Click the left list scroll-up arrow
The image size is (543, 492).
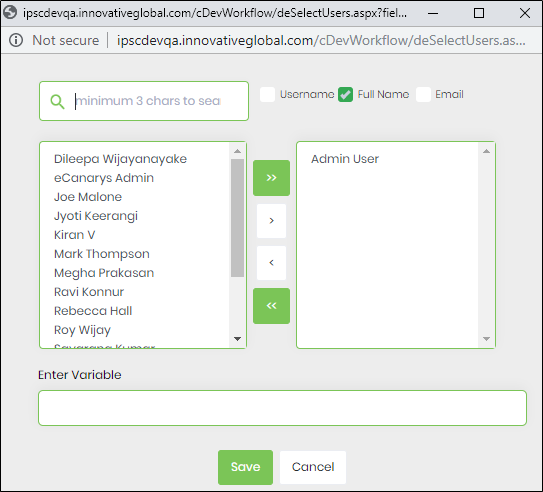(x=238, y=151)
